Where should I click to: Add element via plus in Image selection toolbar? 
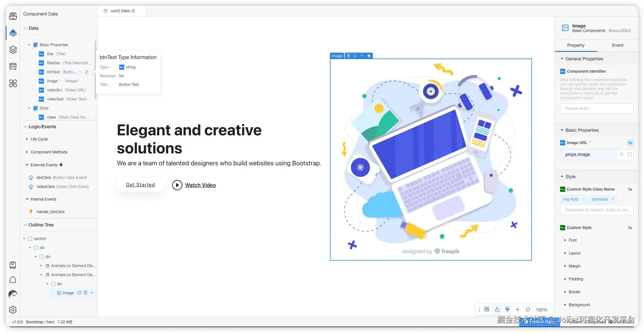(362, 56)
